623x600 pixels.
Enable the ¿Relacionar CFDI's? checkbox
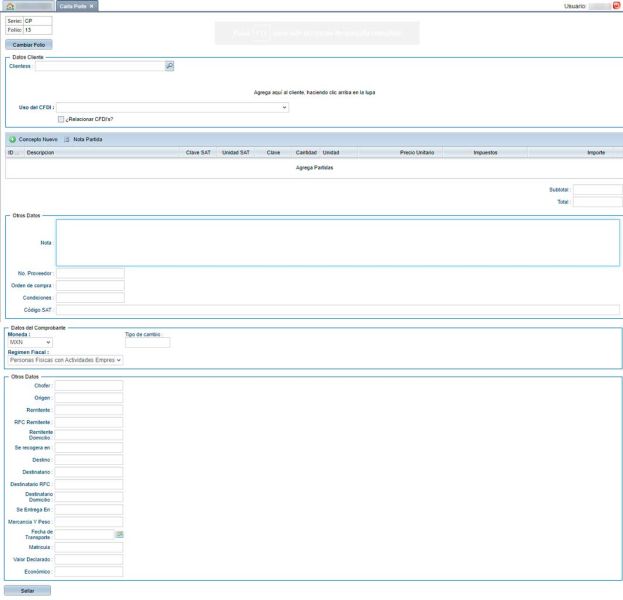pos(61,118)
